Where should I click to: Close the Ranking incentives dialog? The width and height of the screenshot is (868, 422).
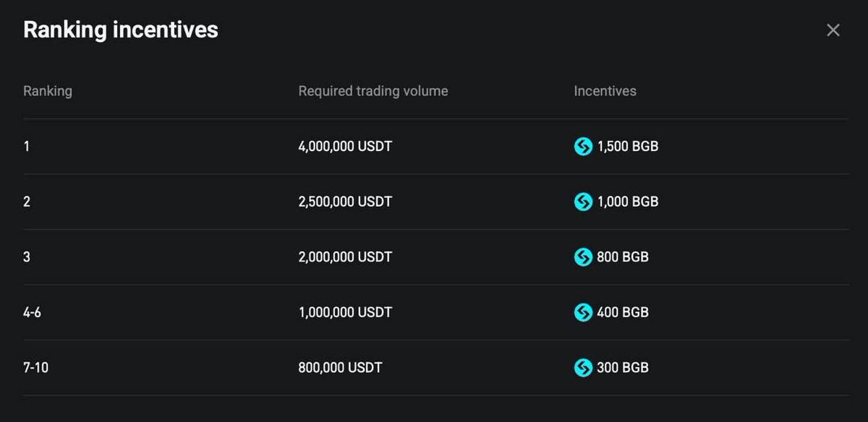(833, 30)
